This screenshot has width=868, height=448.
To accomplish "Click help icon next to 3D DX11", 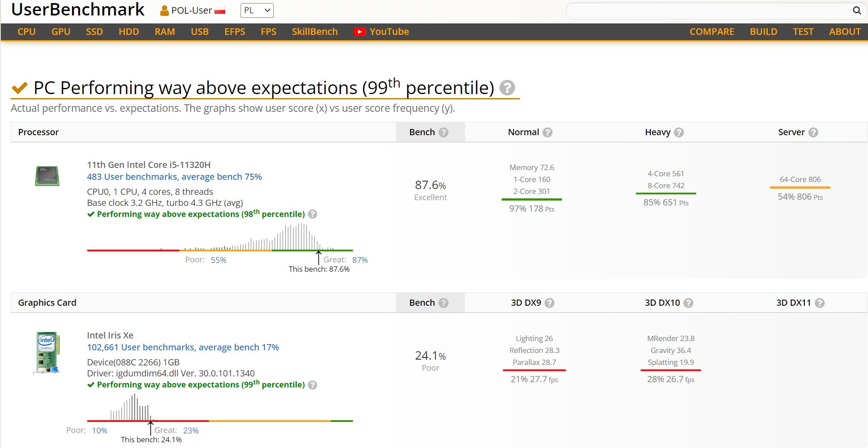I will coord(819,303).
